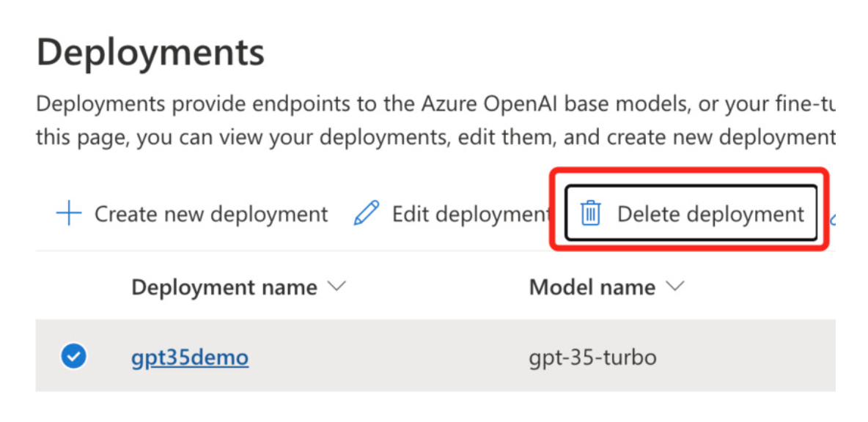Click the plus icon for new deployment
Image resolution: width=868 pixels, height=422 pixels.
point(69,214)
